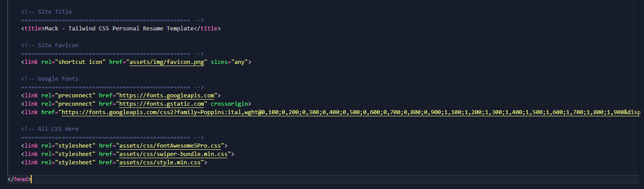Place cursor in the title text Mack
This screenshot has height=189, width=644.
click(51, 29)
